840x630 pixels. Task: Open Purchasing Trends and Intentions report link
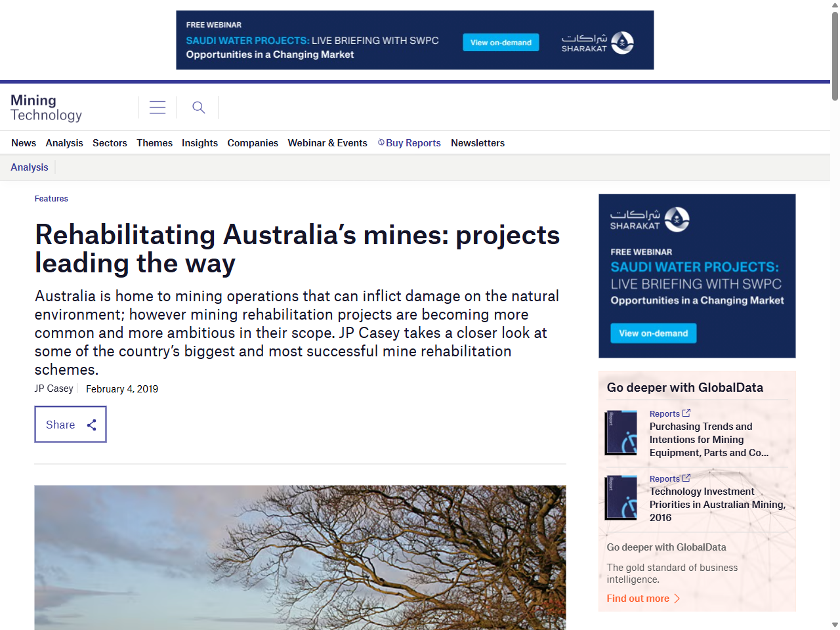pos(709,440)
